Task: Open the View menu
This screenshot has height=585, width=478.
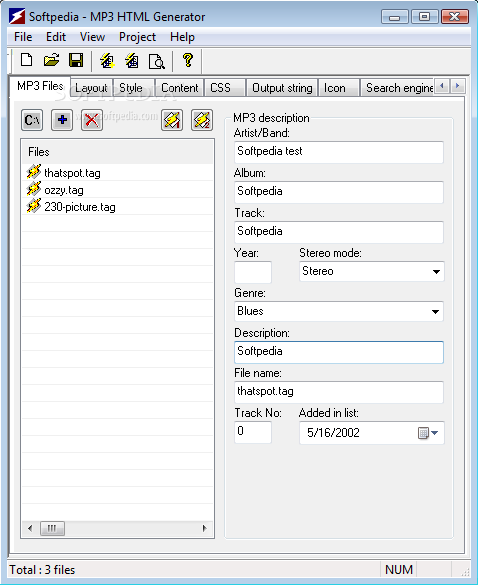Action: 92,37
